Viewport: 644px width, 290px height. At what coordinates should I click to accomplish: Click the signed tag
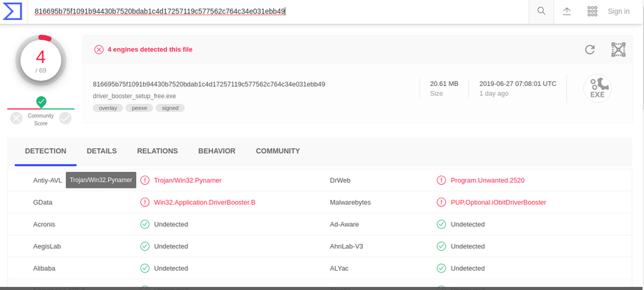[x=170, y=108]
